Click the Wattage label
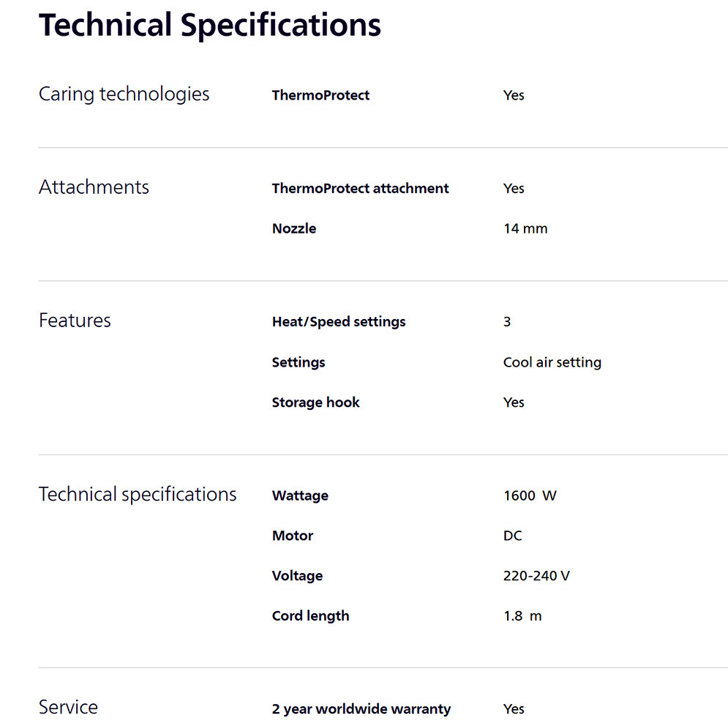Viewport: 728px width, 726px height. tap(300, 495)
